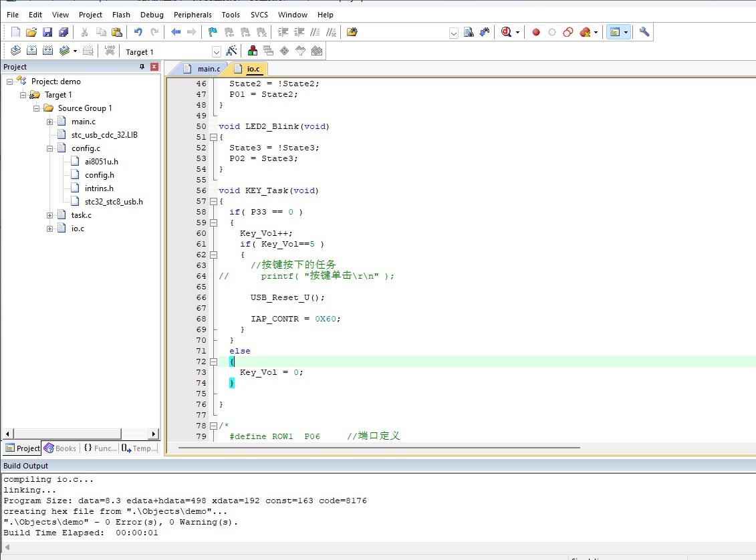756x560 pixels.
Task: Select ai8051u.h header file
Action: point(101,162)
